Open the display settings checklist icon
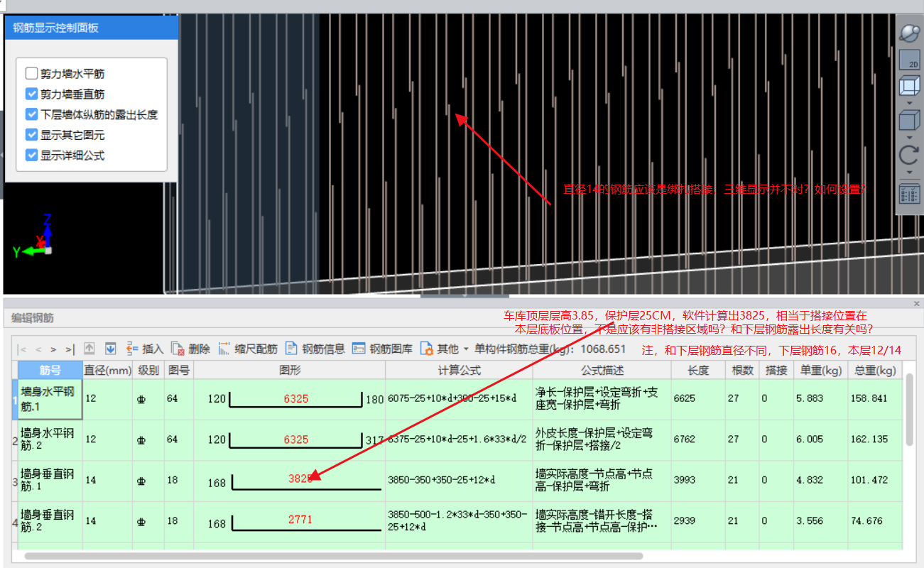 click(x=909, y=194)
